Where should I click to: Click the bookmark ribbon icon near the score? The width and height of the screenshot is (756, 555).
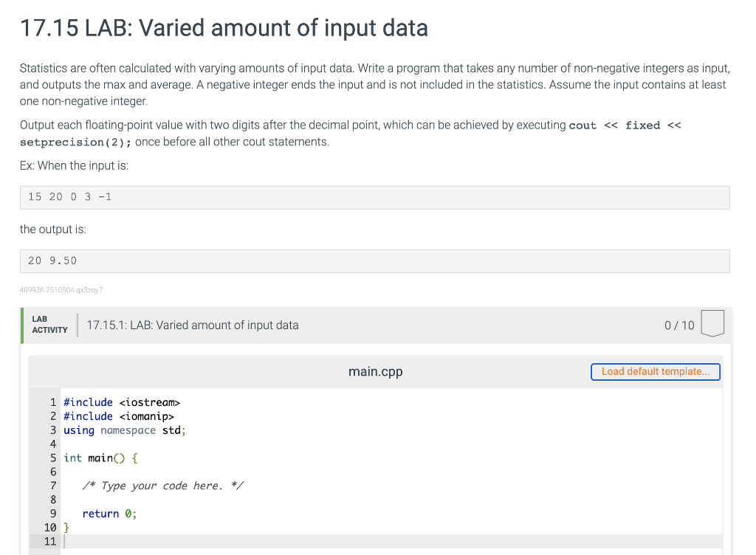coord(712,323)
